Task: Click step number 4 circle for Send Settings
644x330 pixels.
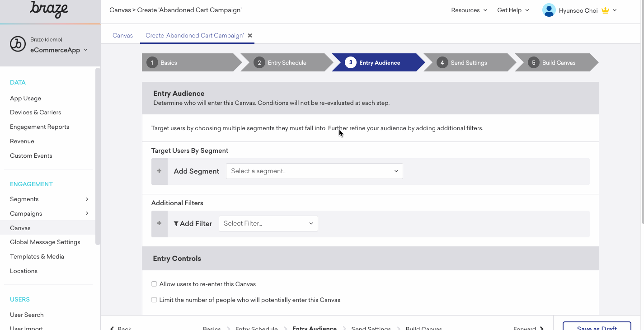Action: (442, 63)
